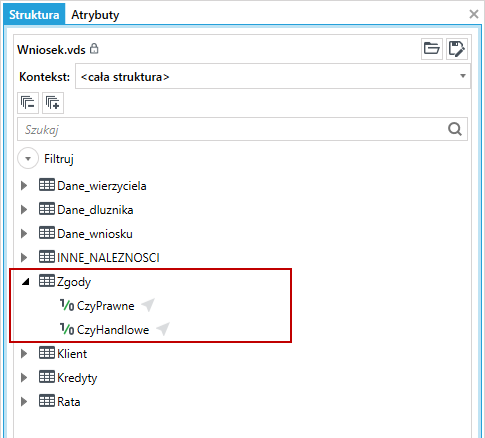Expand the Klient node
Image resolution: width=485 pixels, height=438 pixels.
click(x=24, y=353)
